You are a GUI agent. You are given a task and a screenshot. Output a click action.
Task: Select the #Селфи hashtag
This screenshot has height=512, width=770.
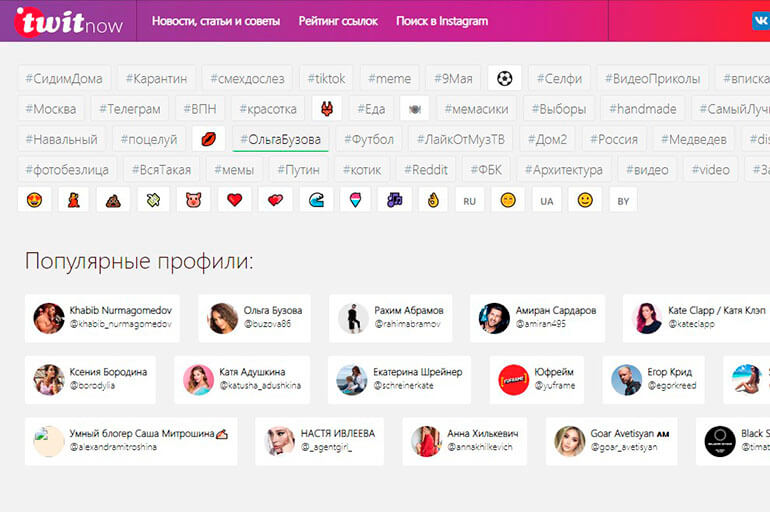(559, 79)
